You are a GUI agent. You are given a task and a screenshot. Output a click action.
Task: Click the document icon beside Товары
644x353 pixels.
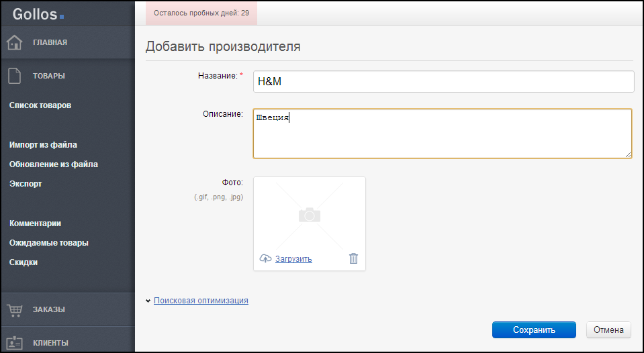[x=15, y=76]
